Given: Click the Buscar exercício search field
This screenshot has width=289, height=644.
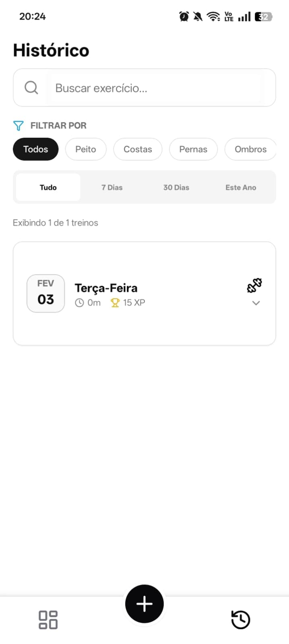Looking at the screenshot, I should click(x=155, y=88).
